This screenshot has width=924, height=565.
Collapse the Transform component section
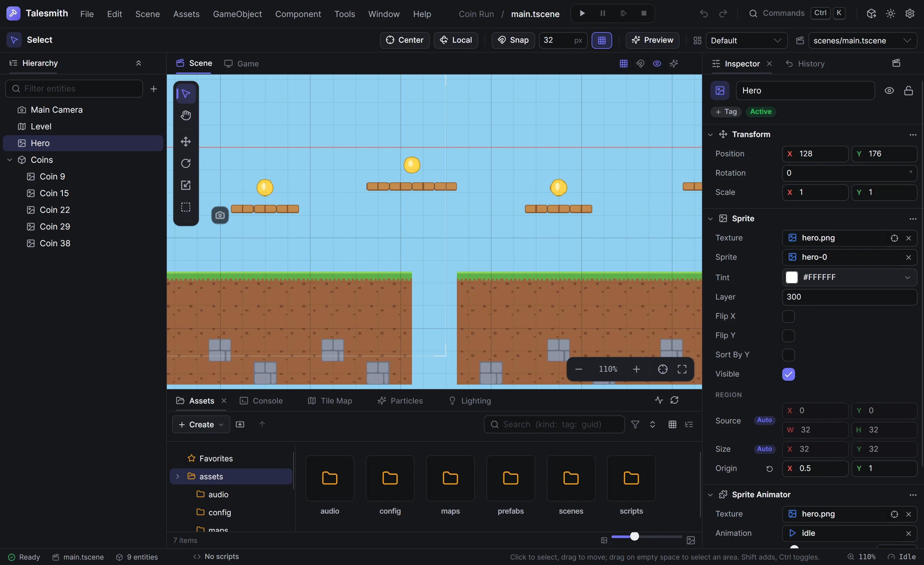pos(710,134)
